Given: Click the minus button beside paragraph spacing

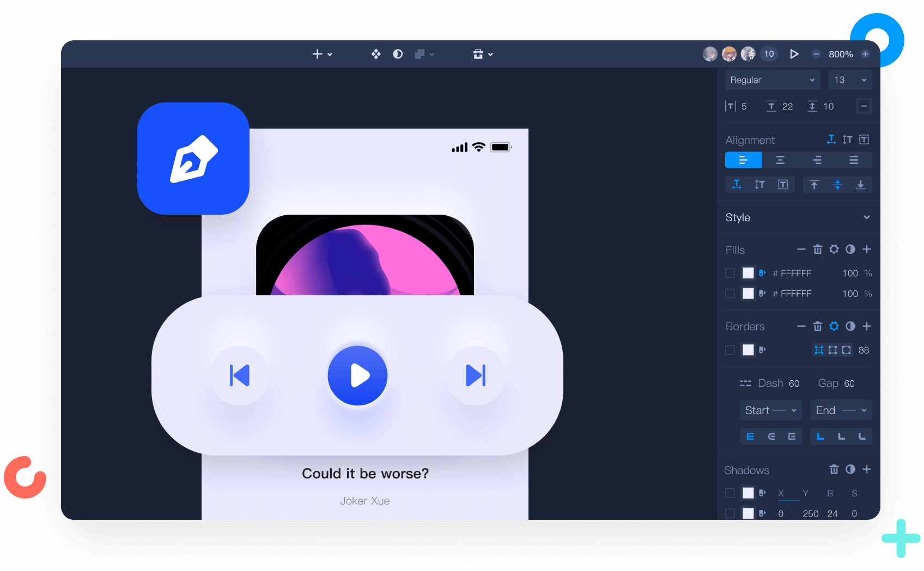Looking at the screenshot, I should tap(864, 106).
